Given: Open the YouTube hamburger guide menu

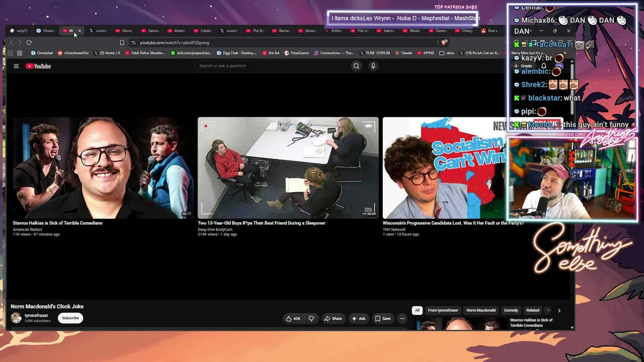Looking at the screenshot, I should [x=16, y=66].
